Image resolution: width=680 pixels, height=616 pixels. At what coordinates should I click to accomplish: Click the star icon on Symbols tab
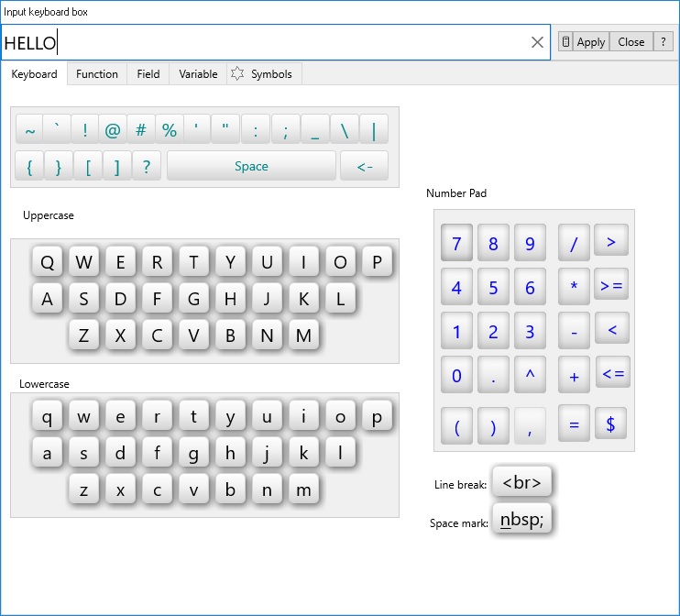(x=237, y=73)
